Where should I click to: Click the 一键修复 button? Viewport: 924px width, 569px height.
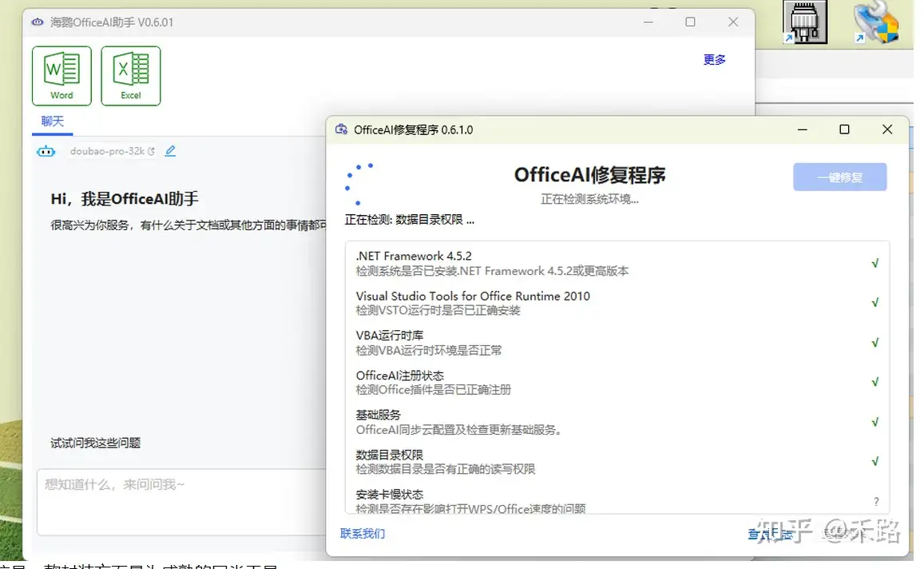coord(839,177)
